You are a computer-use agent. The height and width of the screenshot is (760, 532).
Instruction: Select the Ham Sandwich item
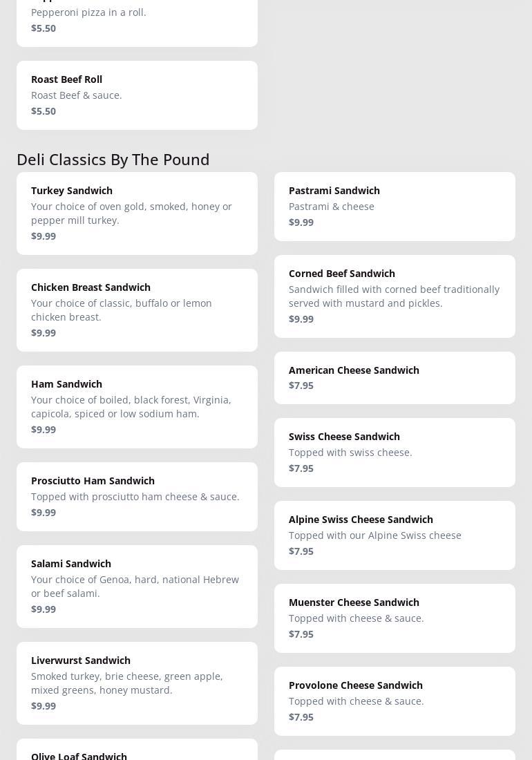137,406
